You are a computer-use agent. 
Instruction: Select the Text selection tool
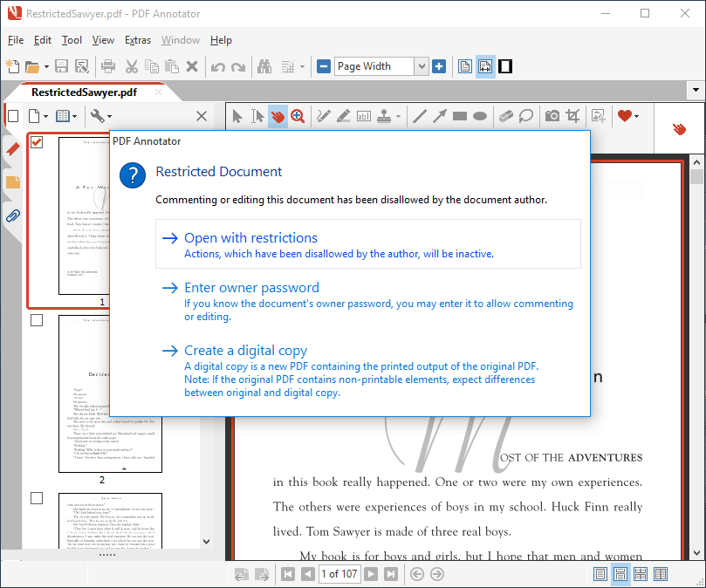point(257,116)
